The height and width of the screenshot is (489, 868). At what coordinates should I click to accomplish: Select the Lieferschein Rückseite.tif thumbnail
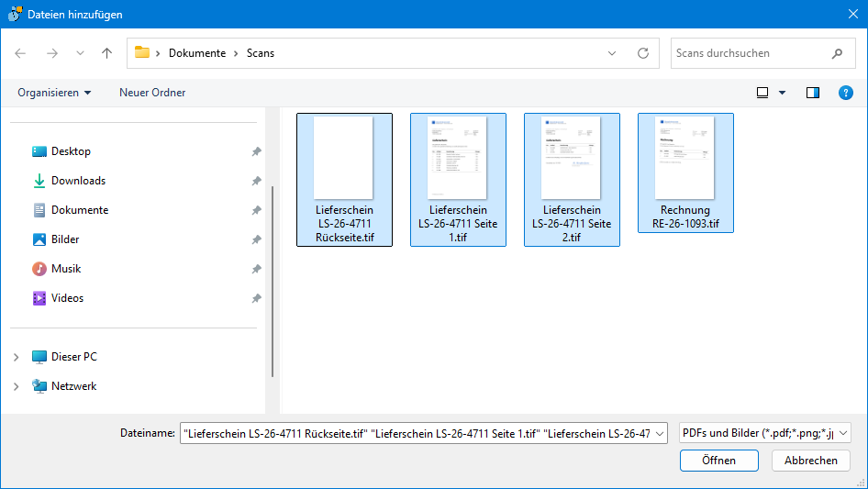343,158
